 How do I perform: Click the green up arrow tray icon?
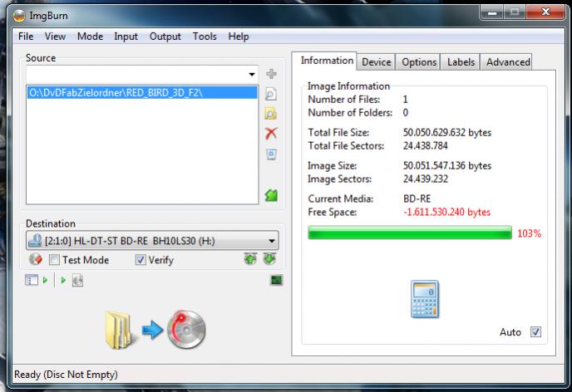[x=250, y=259]
